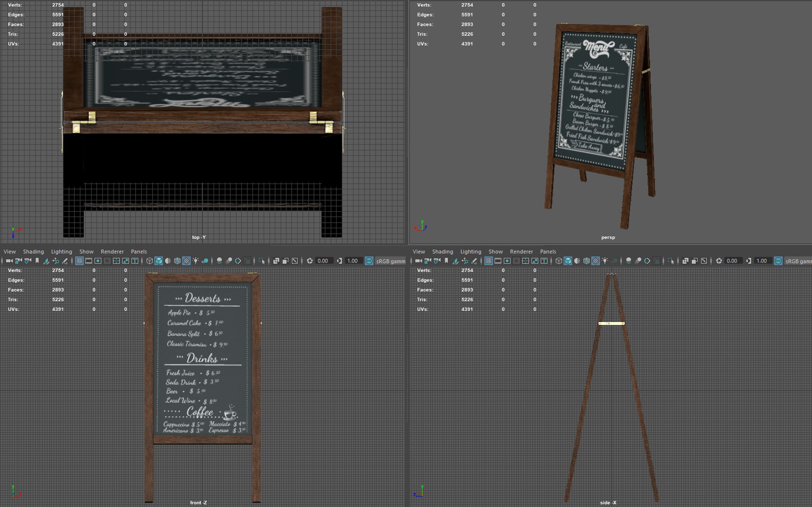This screenshot has height=507, width=812.
Task: Open sRGB gamma dropdown in side view toolbar
Action: (798, 261)
